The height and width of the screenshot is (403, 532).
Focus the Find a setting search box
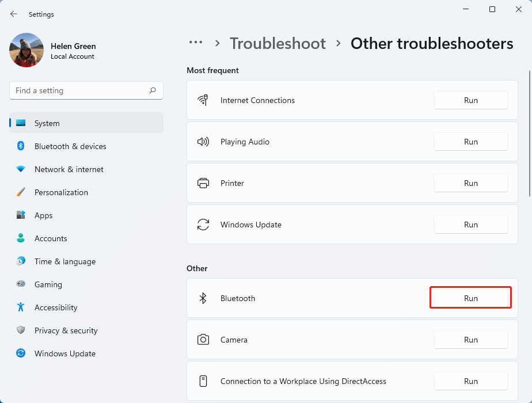pyautogui.click(x=86, y=90)
